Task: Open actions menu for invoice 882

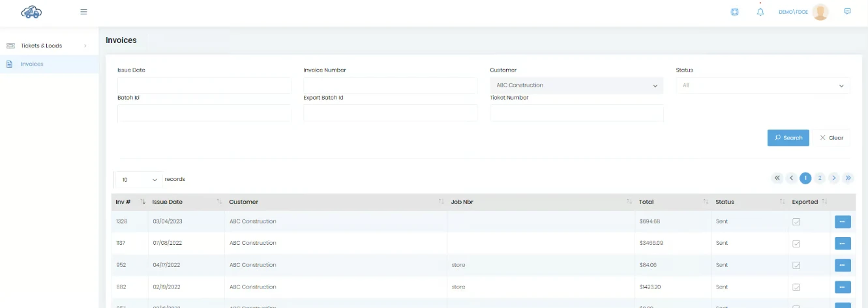Action: tap(843, 287)
